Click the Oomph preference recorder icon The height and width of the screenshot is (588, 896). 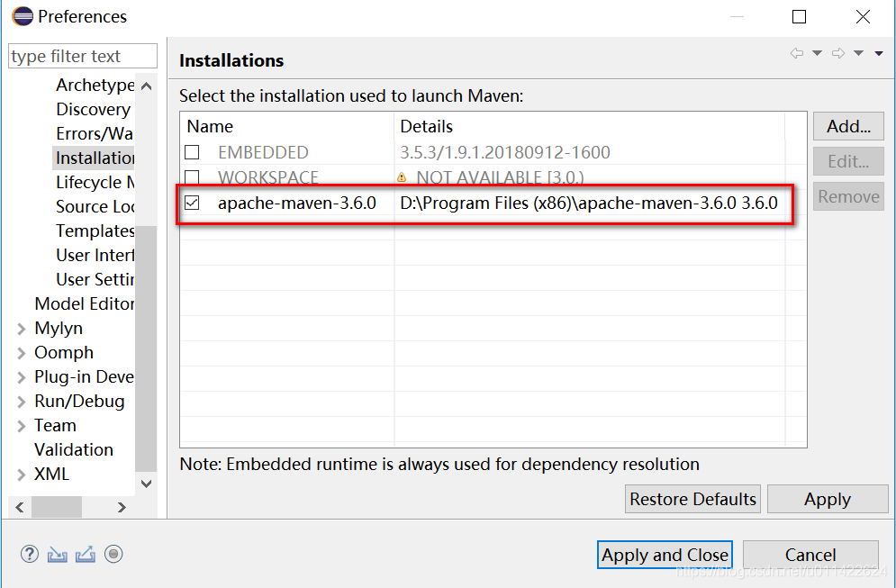pos(113,554)
